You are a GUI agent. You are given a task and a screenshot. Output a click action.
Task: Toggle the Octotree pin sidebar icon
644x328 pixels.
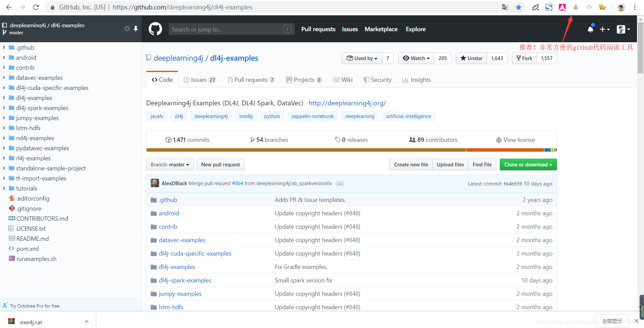point(136,29)
